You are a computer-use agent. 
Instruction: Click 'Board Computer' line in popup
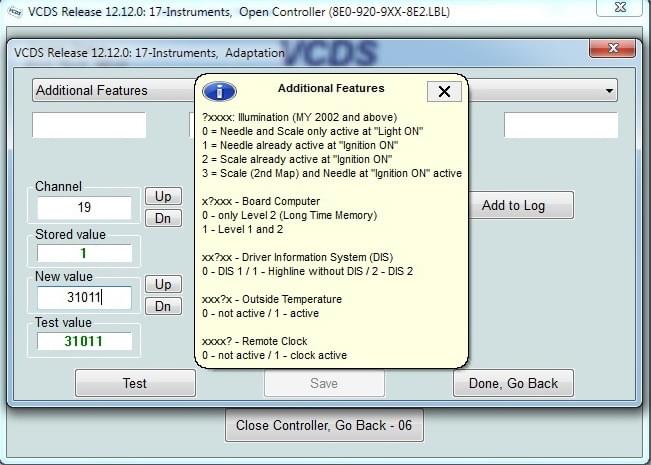(261, 201)
